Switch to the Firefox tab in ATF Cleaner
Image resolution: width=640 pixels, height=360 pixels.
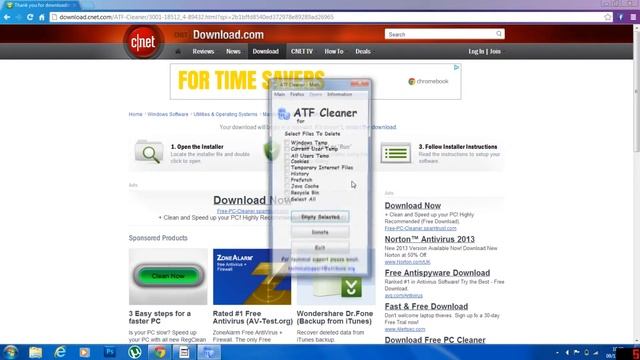pos(297,94)
